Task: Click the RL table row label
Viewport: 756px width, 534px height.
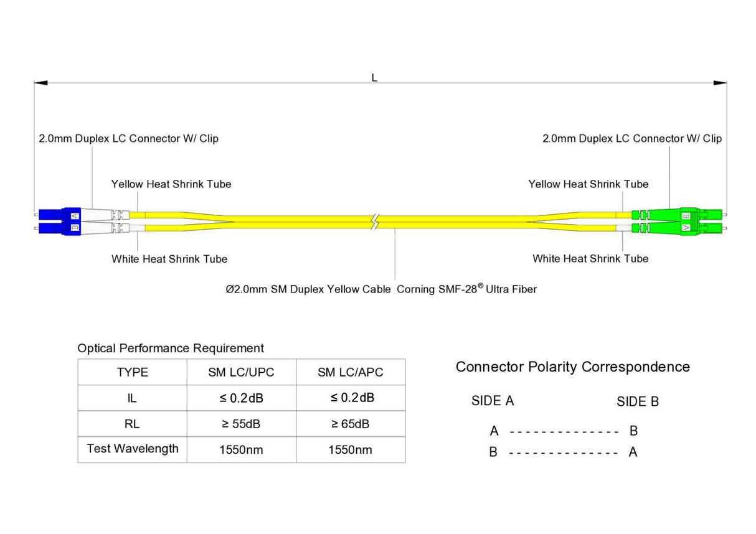Action: (131, 424)
